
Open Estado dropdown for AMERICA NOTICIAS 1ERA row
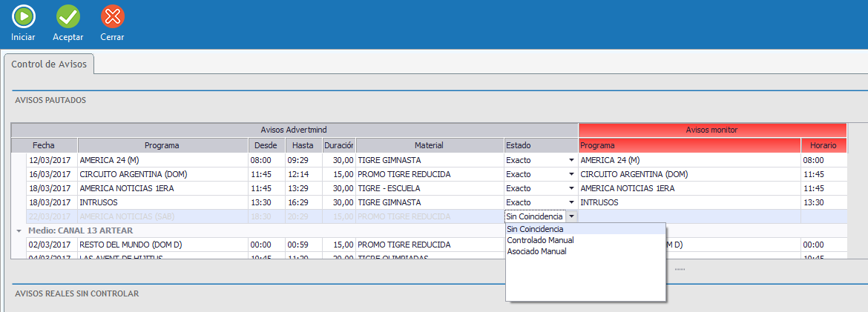(x=571, y=188)
